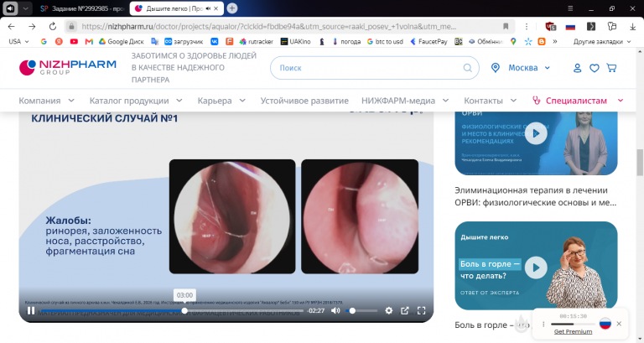Click Get Premium link
The image size is (644, 343).
point(573,331)
